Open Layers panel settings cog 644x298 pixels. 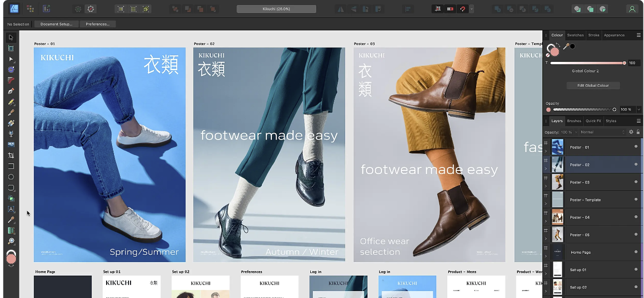tap(631, 132)
